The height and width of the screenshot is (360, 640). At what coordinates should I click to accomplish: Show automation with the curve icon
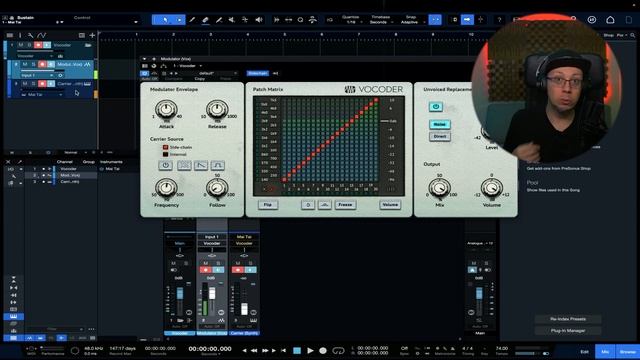coord(42,36)
